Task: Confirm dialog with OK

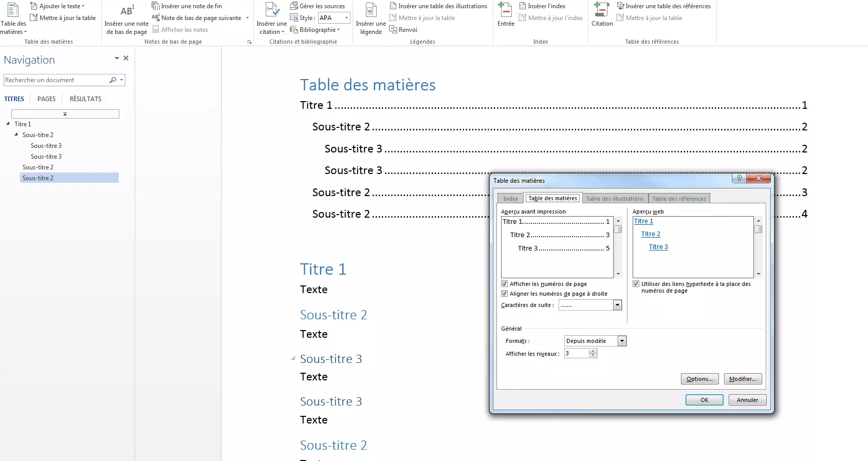Action: (x=704, y=400)
